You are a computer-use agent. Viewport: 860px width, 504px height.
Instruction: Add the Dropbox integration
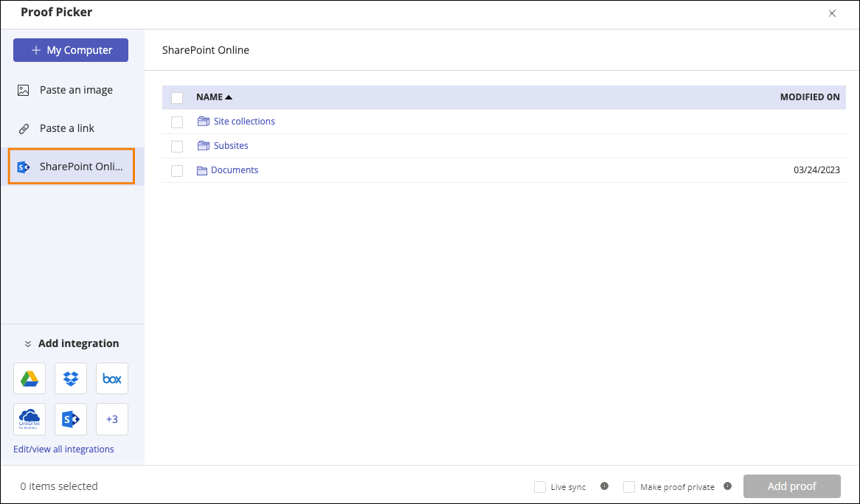pyautogui.click(x=71, y=379)
